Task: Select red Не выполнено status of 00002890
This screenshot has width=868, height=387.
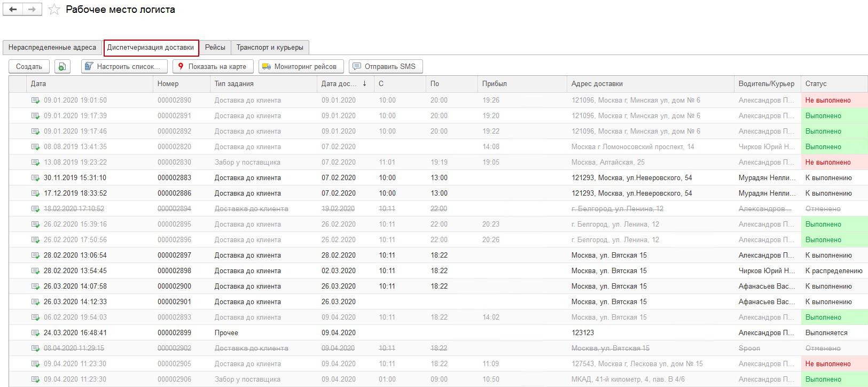Action: [834, 100]
